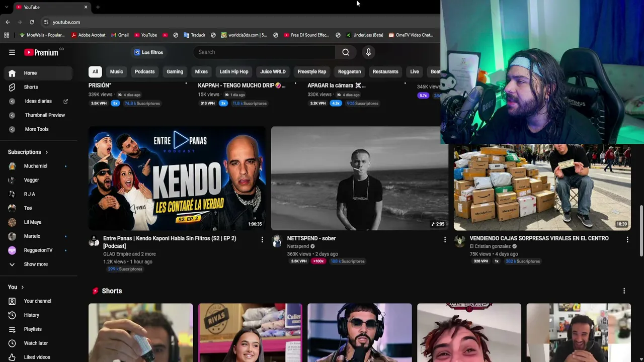Open the ReggaetonTV subscription channel

click(38, 250)
